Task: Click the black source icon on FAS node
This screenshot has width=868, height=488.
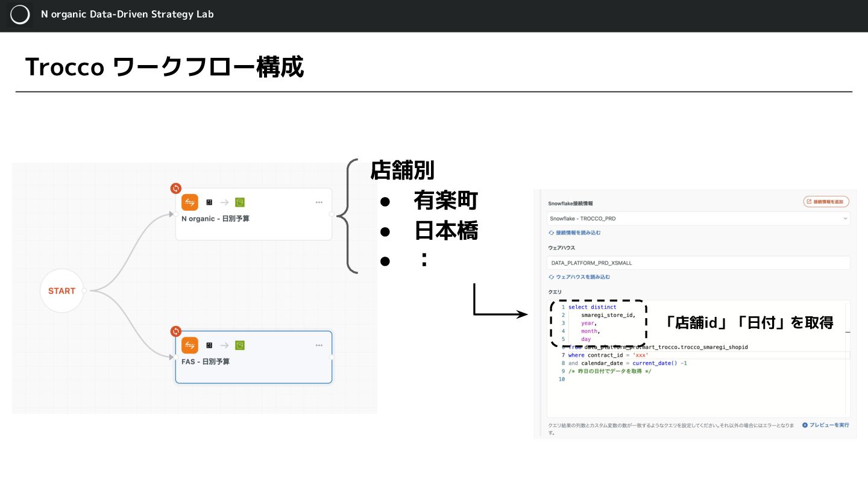Action: 209,345
